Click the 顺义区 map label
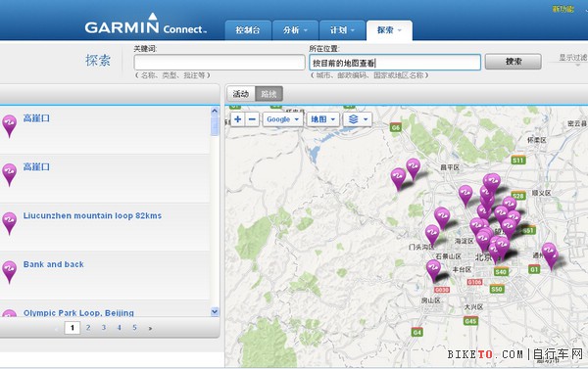Image resolution: width=588 pixels, height=369 pixels. tap(541, 193)
